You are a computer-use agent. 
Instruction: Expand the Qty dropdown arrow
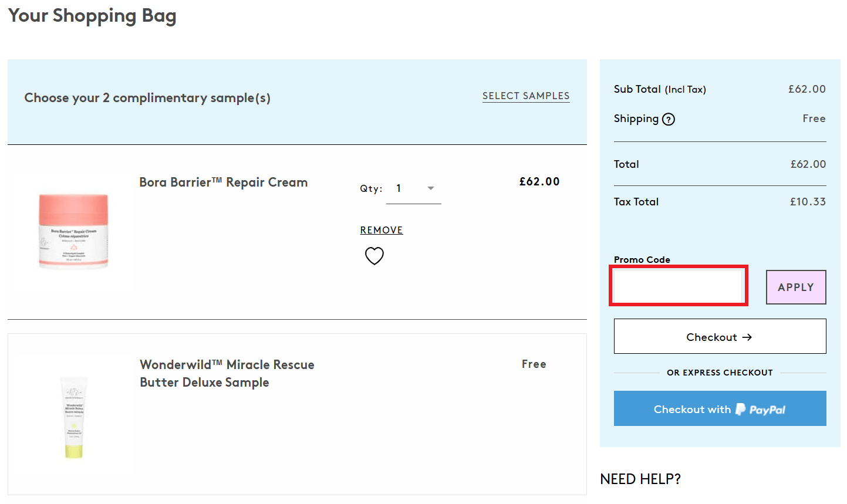[x=431, y=188]
